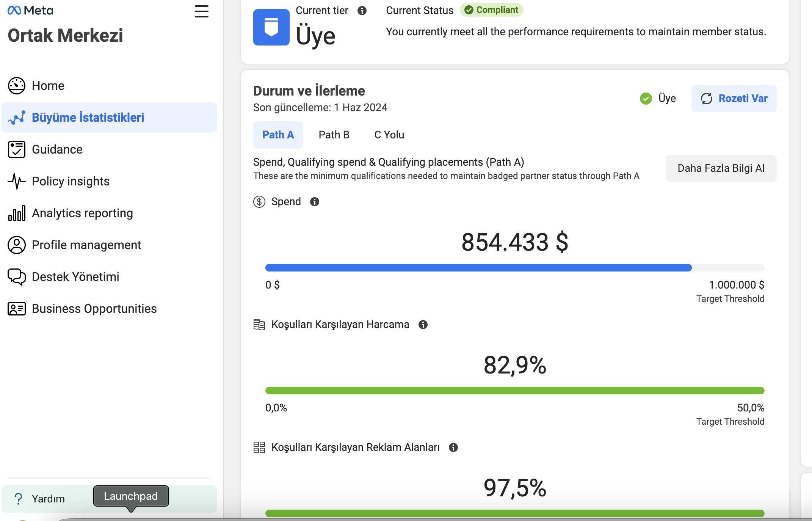Click the Son güncelleme: 1 Haz 2024 text

320,108
